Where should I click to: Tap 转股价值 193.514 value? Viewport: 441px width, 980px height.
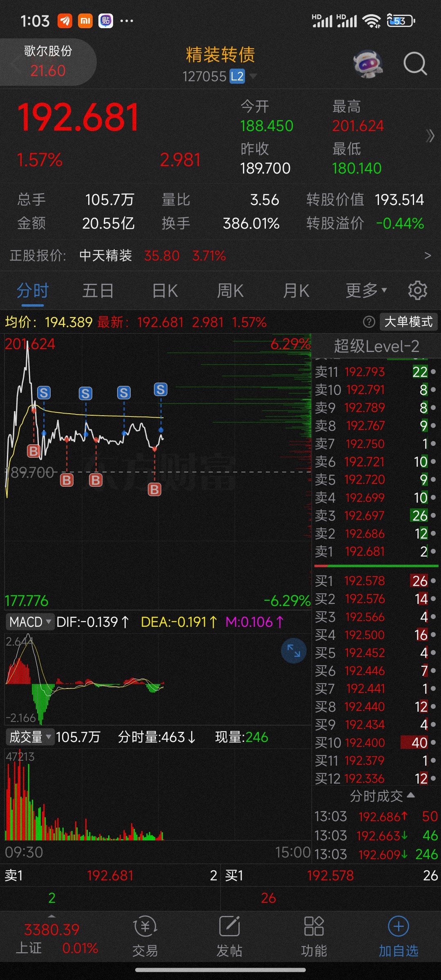click(x=399, y=200)
